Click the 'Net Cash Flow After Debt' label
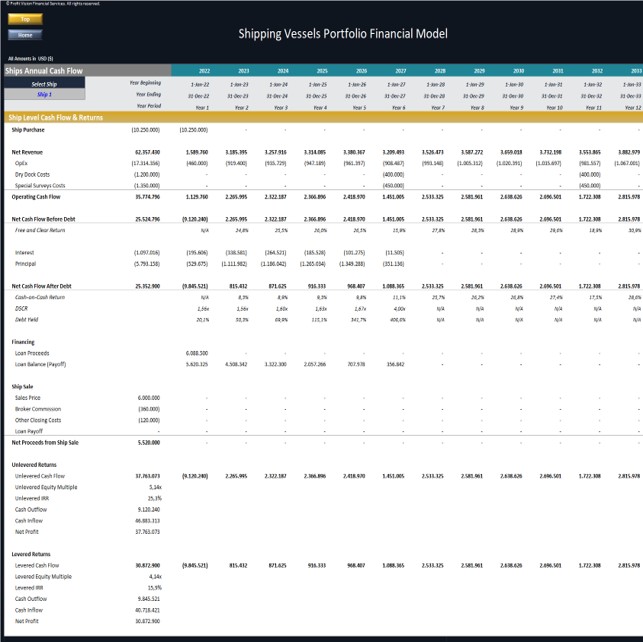The height and width of the screenshot is (642, 643). click(x=41, y=286)
